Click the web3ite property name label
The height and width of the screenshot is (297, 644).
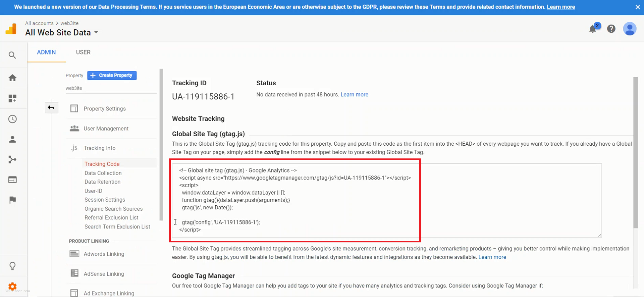click(x=74, y=88)
